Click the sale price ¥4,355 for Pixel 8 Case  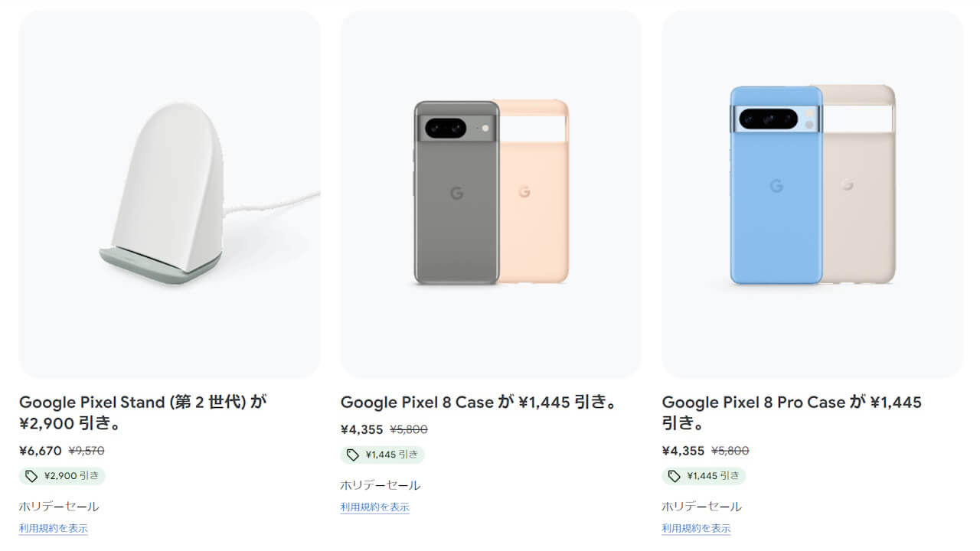tap(361, 429)
